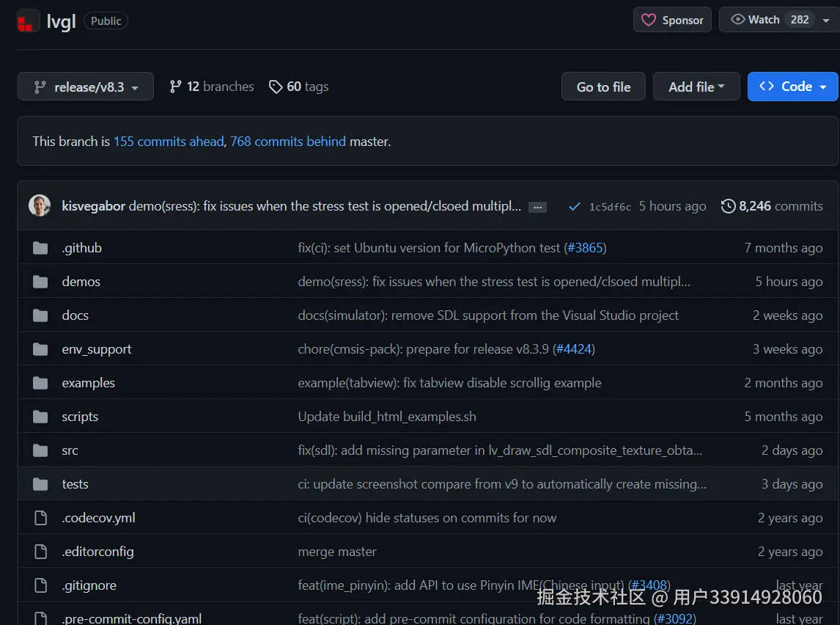Open the env_support folder
The width and height of the screenshot is (840, 625).
(97, 349)
